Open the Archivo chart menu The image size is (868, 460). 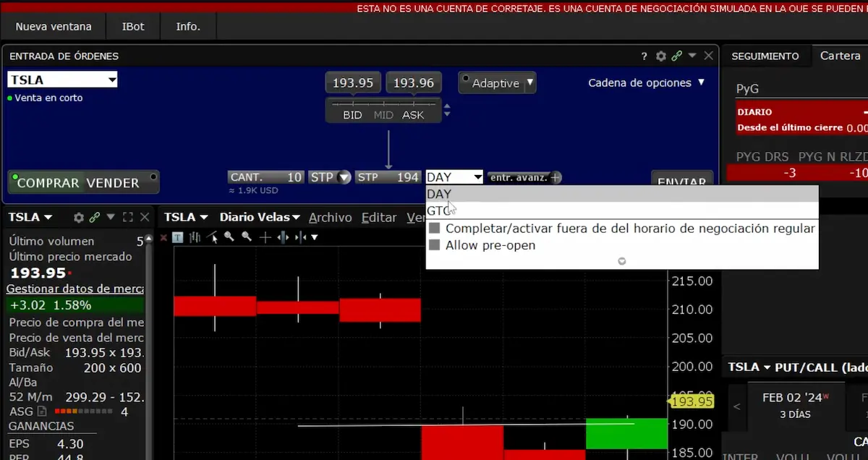330,217
